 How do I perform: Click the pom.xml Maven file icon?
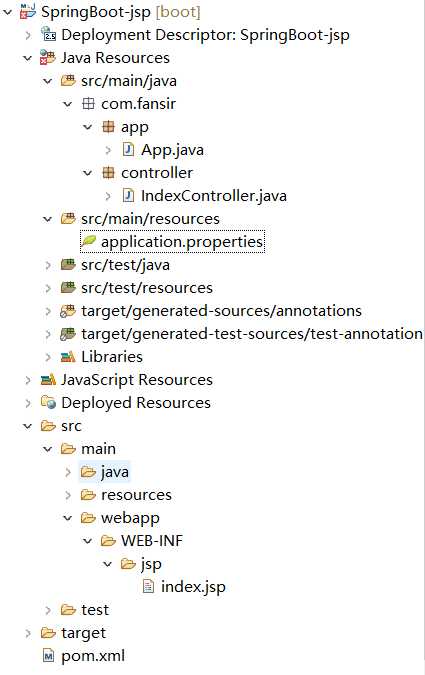click(48, 656)
